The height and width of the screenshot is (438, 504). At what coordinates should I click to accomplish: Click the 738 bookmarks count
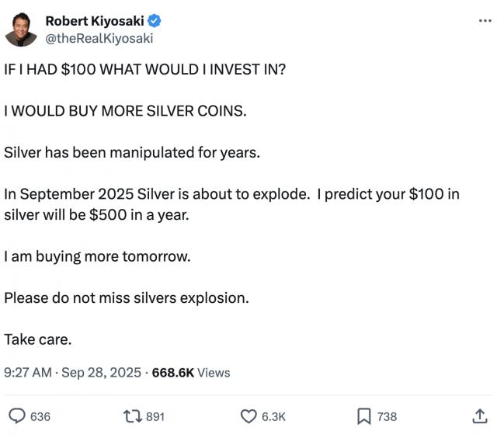point(387,416)
